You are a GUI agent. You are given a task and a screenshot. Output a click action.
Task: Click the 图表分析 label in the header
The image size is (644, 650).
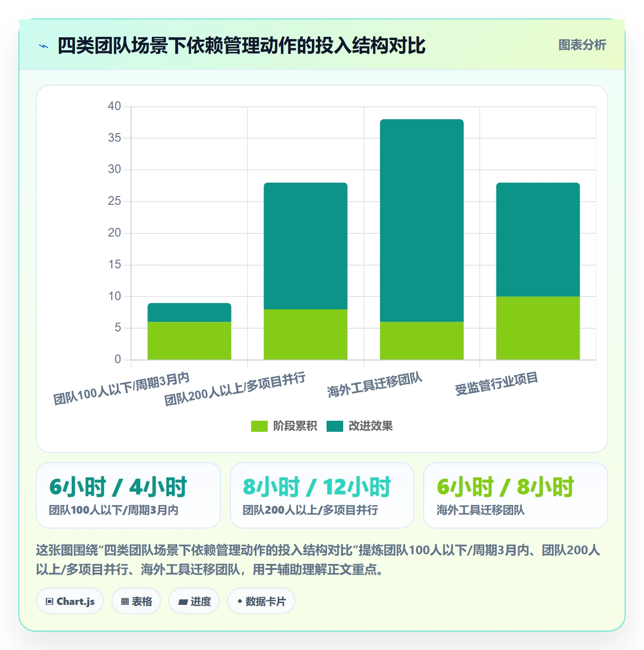click(582, 45)
